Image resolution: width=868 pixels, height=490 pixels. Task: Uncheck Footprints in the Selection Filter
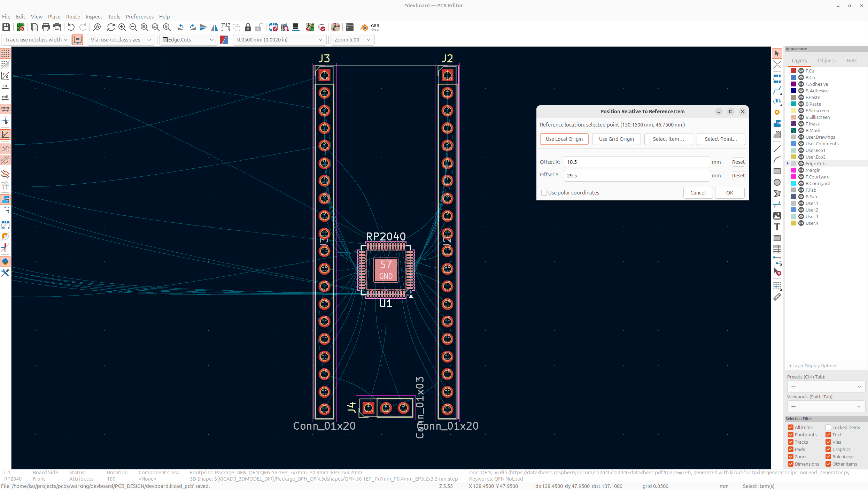(x=791, y=435)
